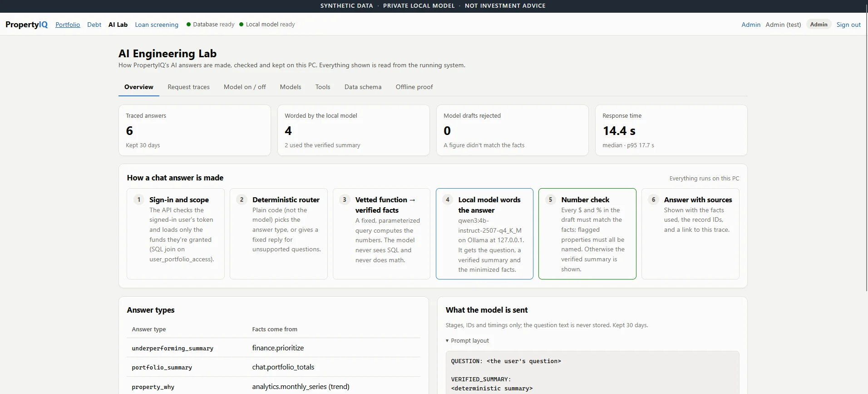Click the Admin (test) user name

tap(783, 25)
